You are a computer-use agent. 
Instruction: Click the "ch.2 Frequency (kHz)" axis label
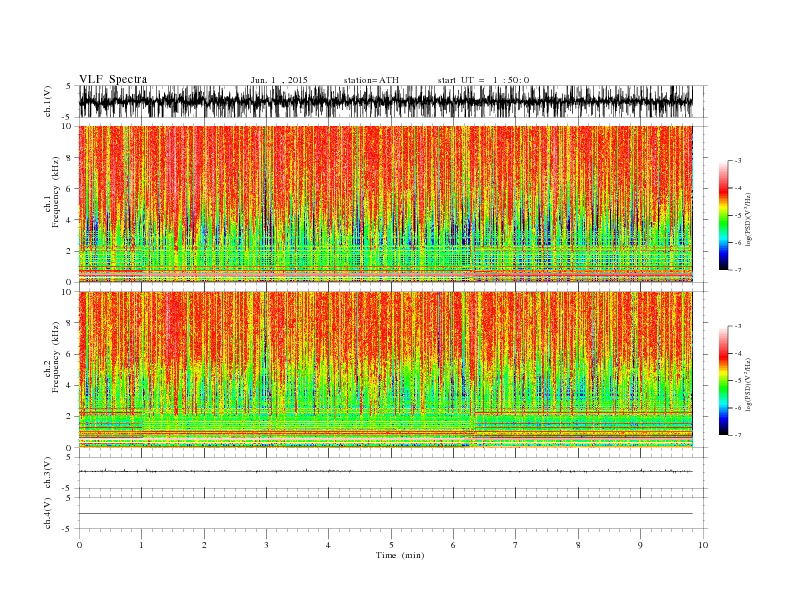52,357
